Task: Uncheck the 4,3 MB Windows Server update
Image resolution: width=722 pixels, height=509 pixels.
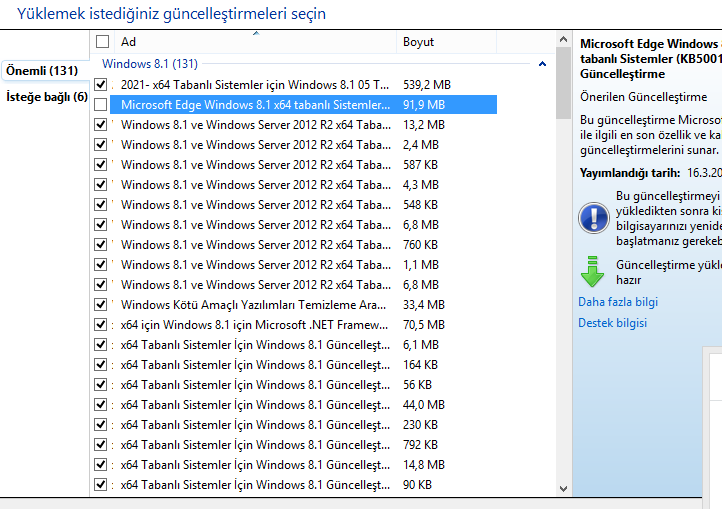Action: point(100,185)
